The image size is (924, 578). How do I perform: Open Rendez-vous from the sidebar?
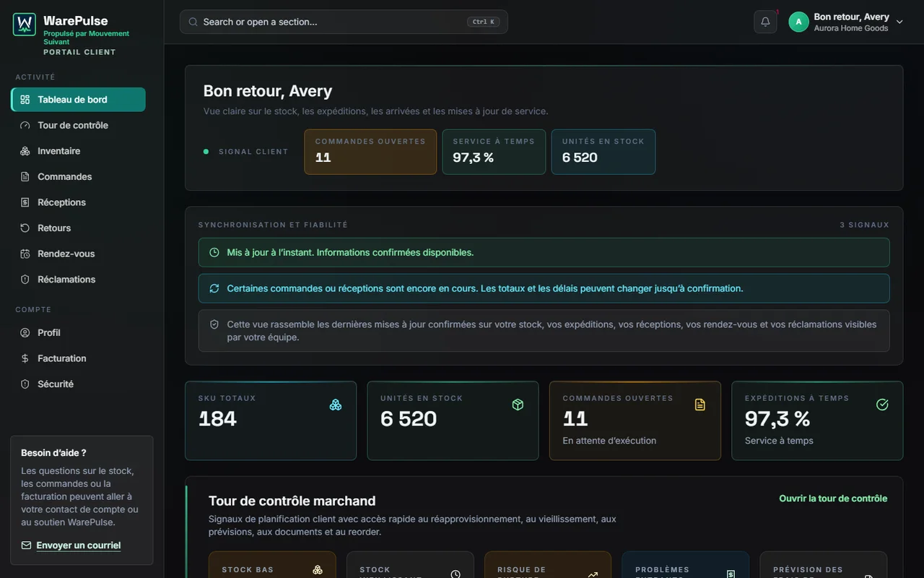(78, 254)
